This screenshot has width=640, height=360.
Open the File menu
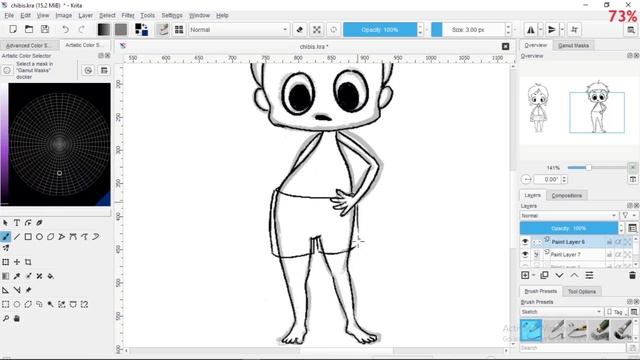click(x=9, y=16)
